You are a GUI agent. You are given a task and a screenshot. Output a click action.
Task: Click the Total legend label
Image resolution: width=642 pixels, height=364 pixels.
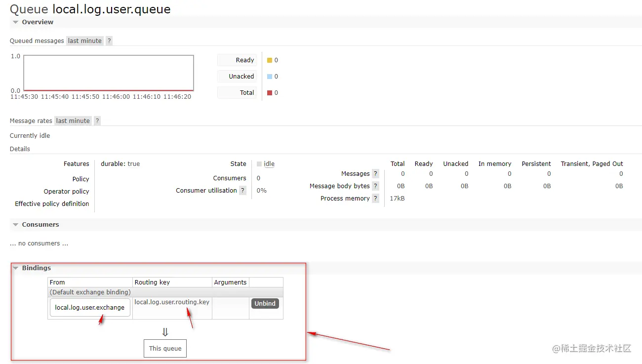[237, 93]
